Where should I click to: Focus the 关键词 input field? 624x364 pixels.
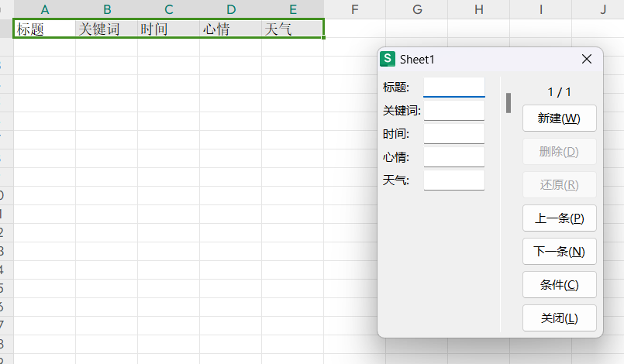pyautogui.click(x=454, y=111)
